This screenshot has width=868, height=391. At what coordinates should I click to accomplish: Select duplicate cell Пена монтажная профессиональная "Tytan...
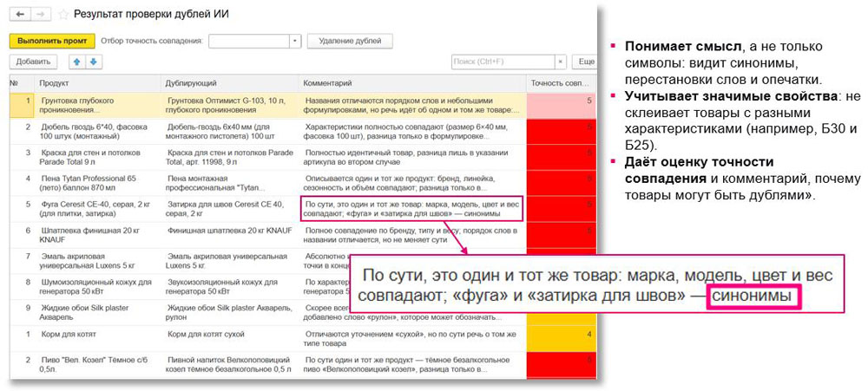229,183
